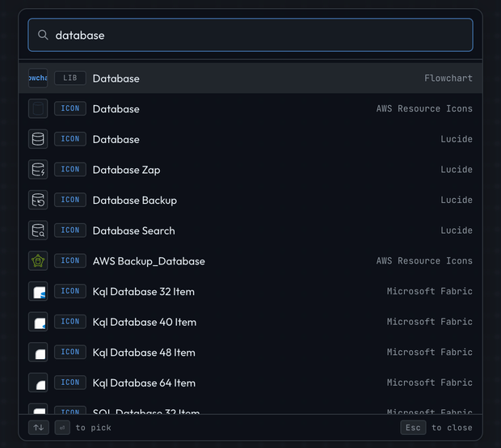
Task: Click the Database Backup restore-arrow icon
Action: tap(38, 200)
